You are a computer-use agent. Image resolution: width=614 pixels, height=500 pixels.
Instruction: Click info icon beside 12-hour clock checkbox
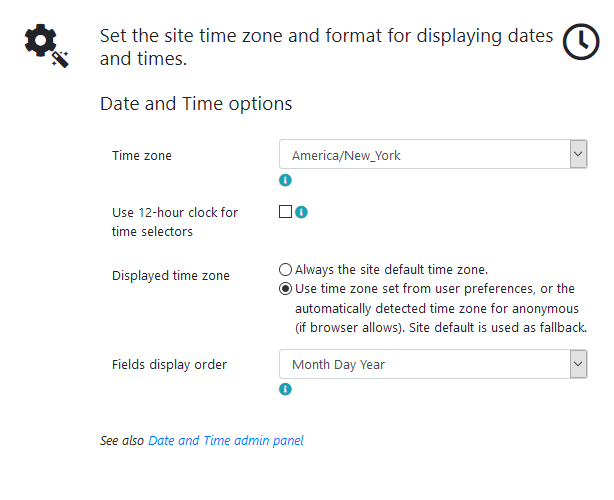[301, 212]
